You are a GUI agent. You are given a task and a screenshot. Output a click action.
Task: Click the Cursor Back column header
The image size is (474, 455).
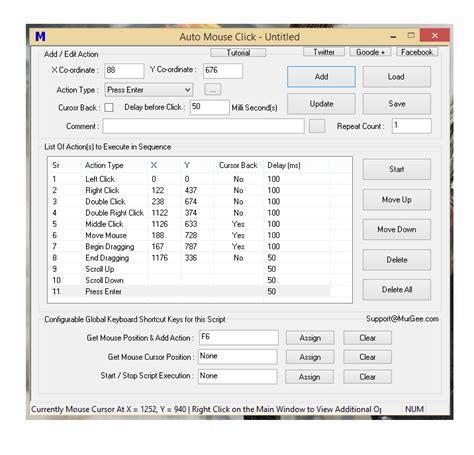[x=238, y=165]
